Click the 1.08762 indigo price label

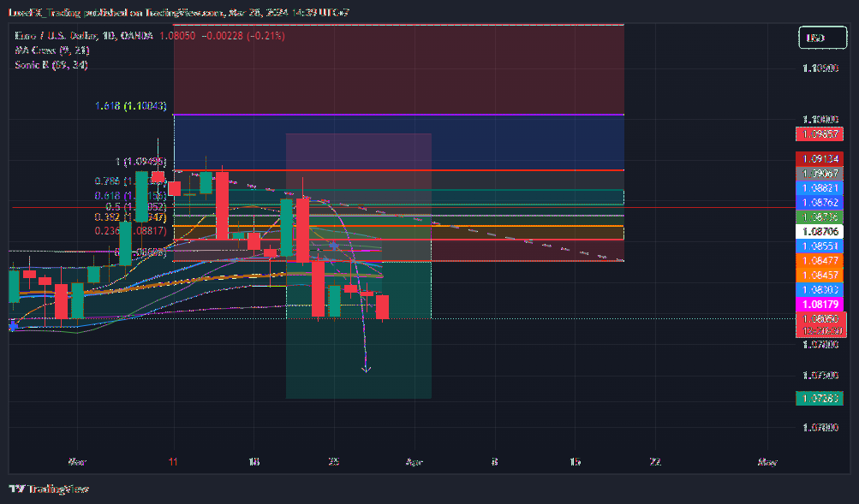tap(820, 203)
